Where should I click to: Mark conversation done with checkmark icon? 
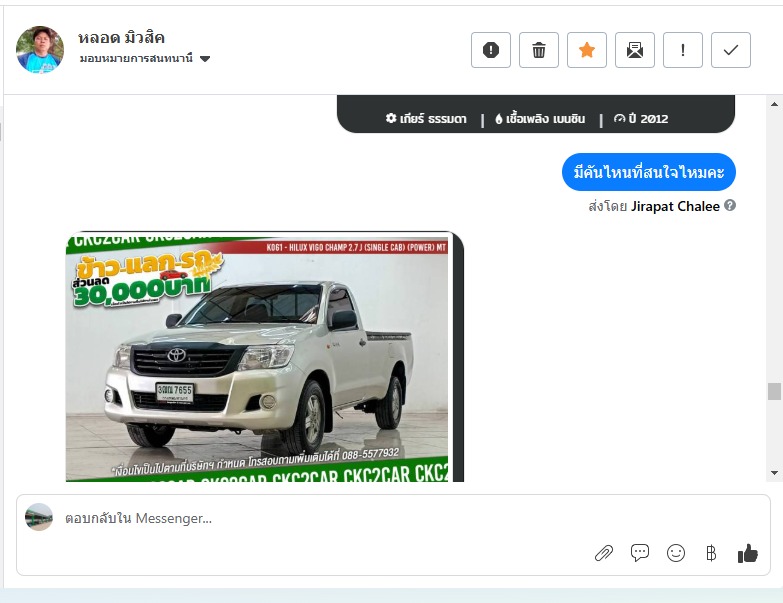[x=731, y=50]
